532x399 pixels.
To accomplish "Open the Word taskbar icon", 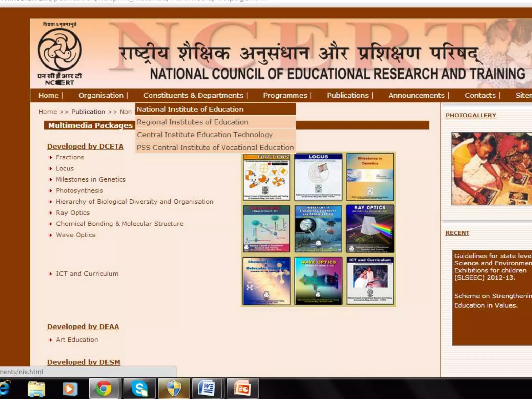I will tap(207, 389).
